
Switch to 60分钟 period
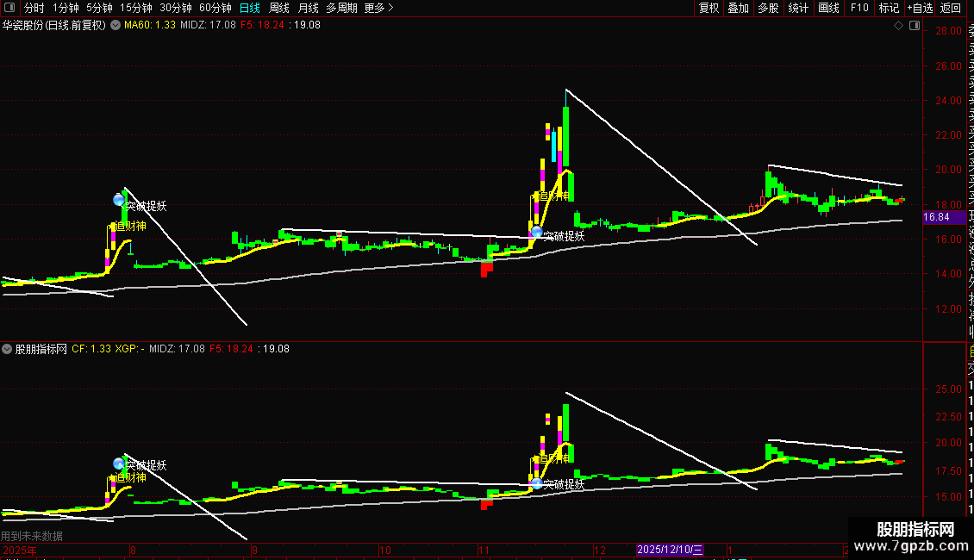(215, 8)
